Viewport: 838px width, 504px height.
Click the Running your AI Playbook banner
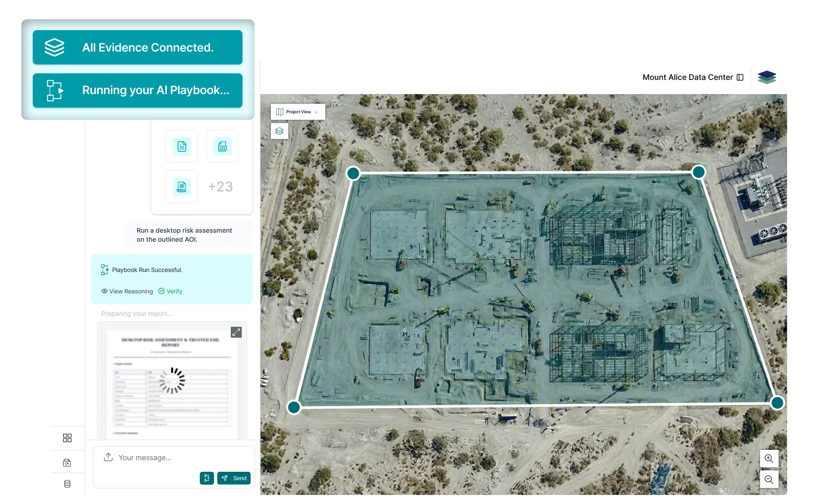[138, 90]
